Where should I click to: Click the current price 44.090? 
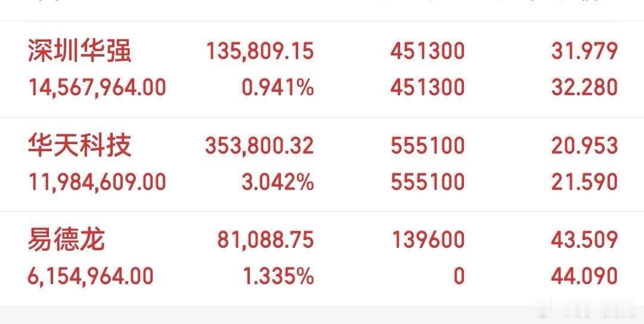(584, 276)
